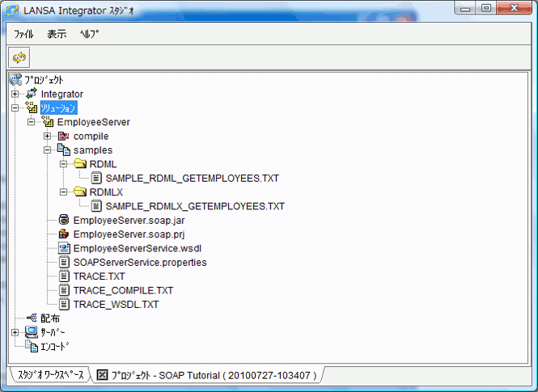Minimize the LANSA Integrator window
This screenshot has width=538, height=392.
pos(465,8)
